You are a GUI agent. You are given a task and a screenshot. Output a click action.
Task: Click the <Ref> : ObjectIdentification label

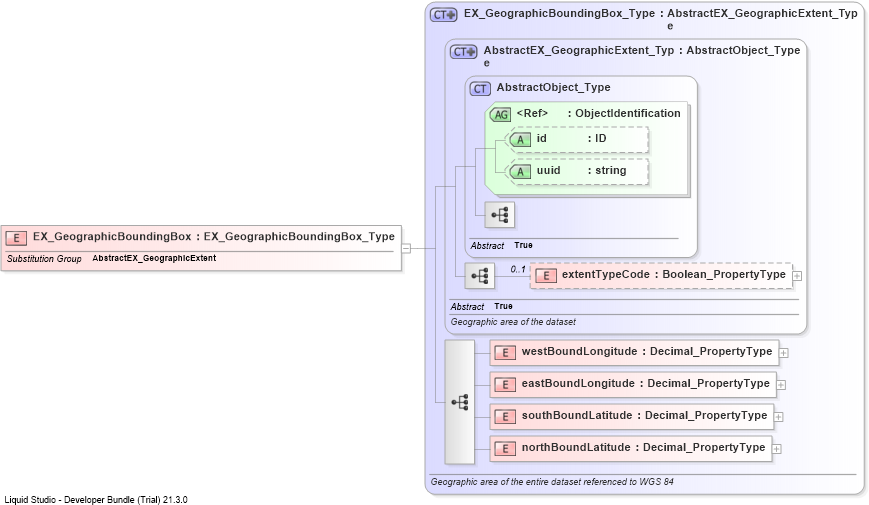click(x=599, y=114)
